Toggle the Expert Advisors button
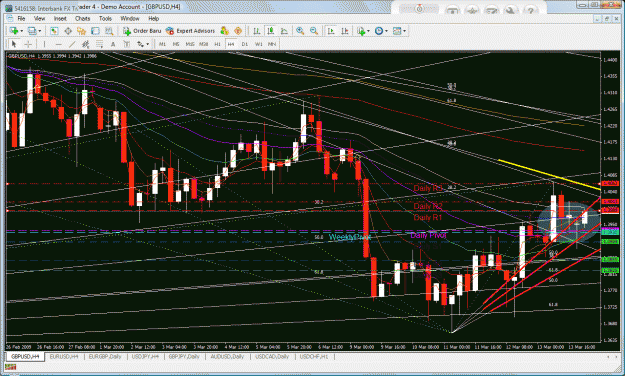 pos(190,31)
